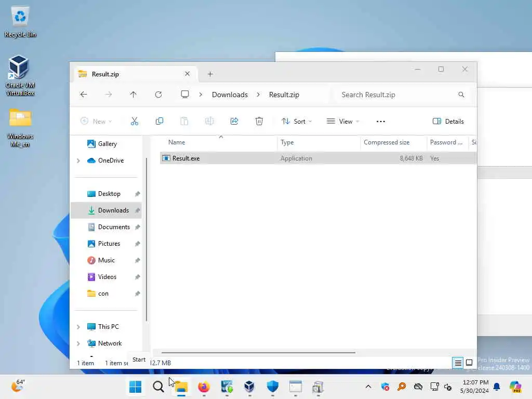This screenshot has height=399, width=532.
Task: Open Oracle VM VirtualBox desktop shortcut
Action: (20, 75)
